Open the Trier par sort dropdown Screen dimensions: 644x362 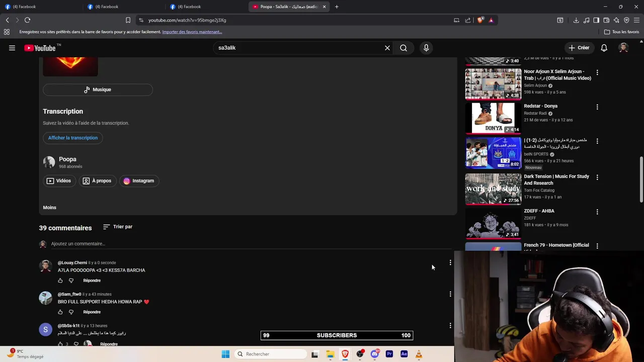pyautogui.click(x=118, y=227)
